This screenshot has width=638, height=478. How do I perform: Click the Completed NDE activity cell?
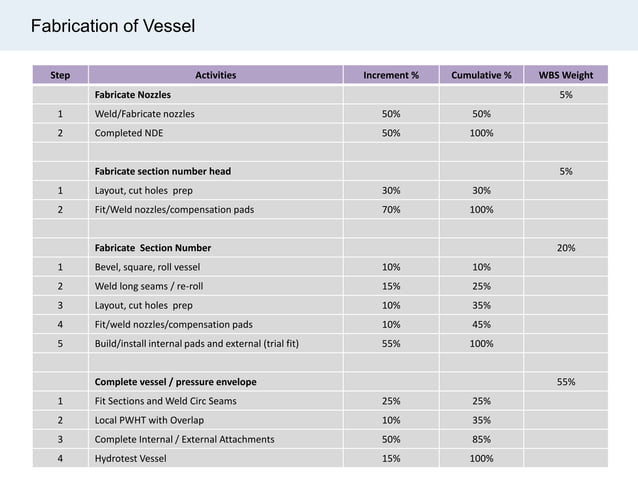click(216, 133)
